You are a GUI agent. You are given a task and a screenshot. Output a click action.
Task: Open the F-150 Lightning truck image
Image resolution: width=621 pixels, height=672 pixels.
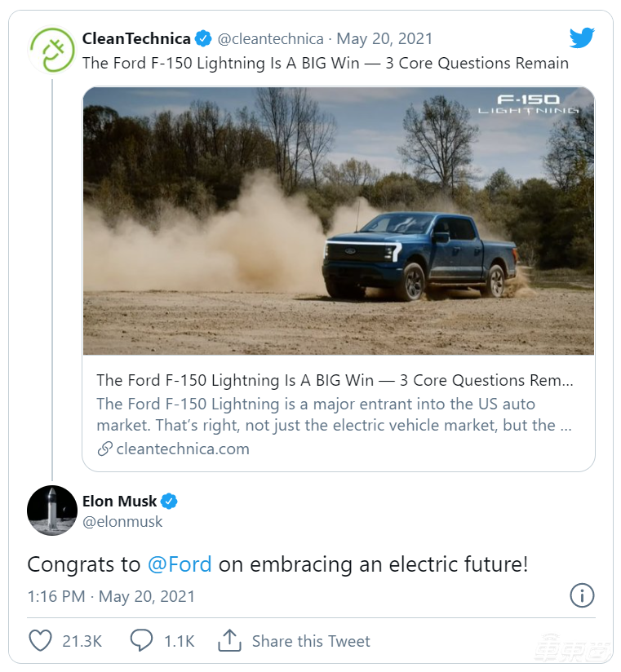click(339, 220)
